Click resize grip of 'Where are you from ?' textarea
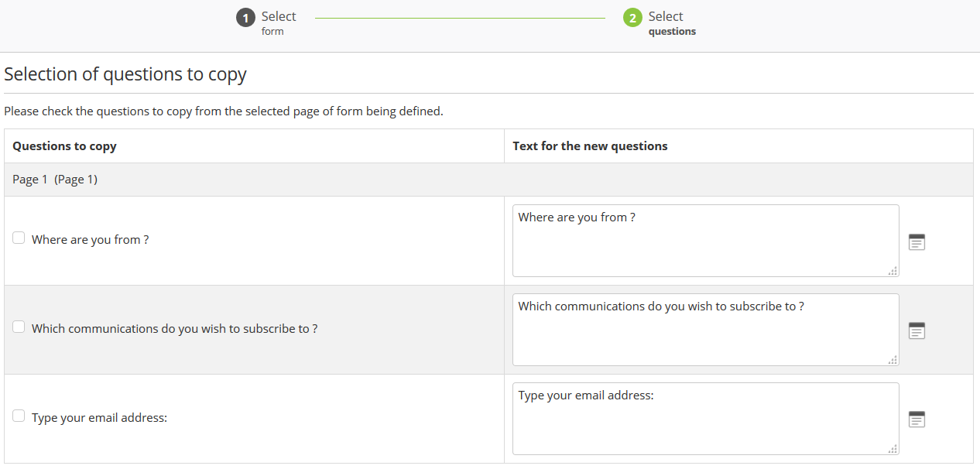Screen dimensions: 980x476 893,271
